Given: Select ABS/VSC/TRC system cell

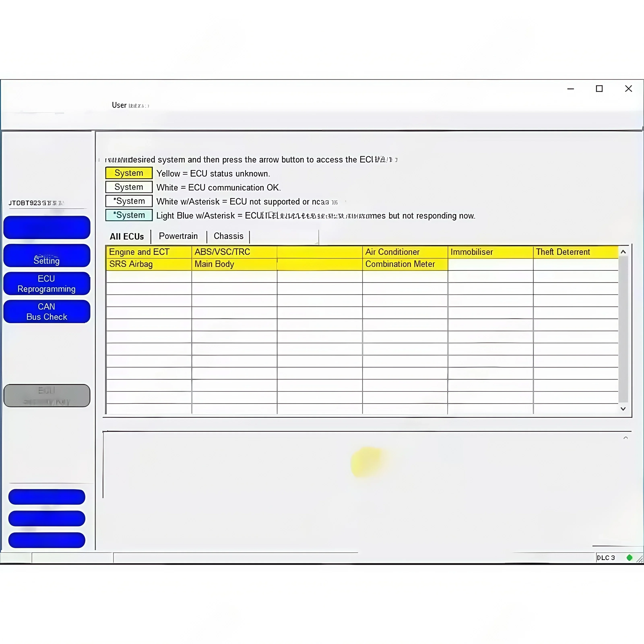Looking at the screenshot, I should (x=234, y=252).
